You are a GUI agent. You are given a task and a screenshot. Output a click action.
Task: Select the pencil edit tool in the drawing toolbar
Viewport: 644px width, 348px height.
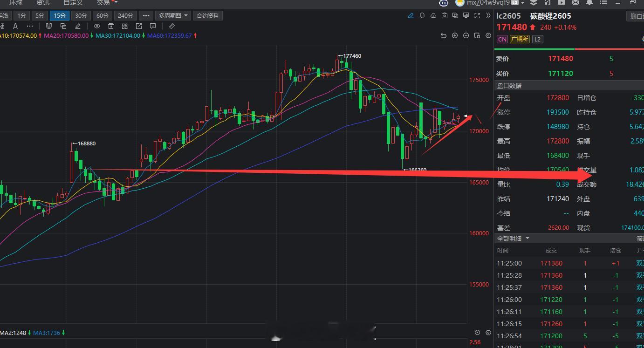[78, 26]
